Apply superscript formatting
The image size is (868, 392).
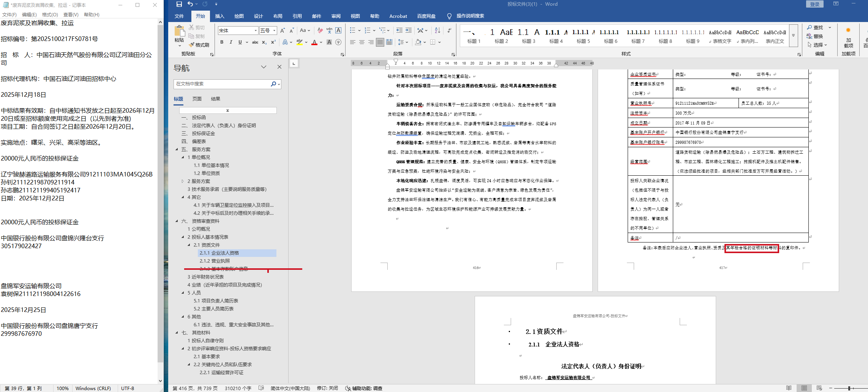pos(273,42)
